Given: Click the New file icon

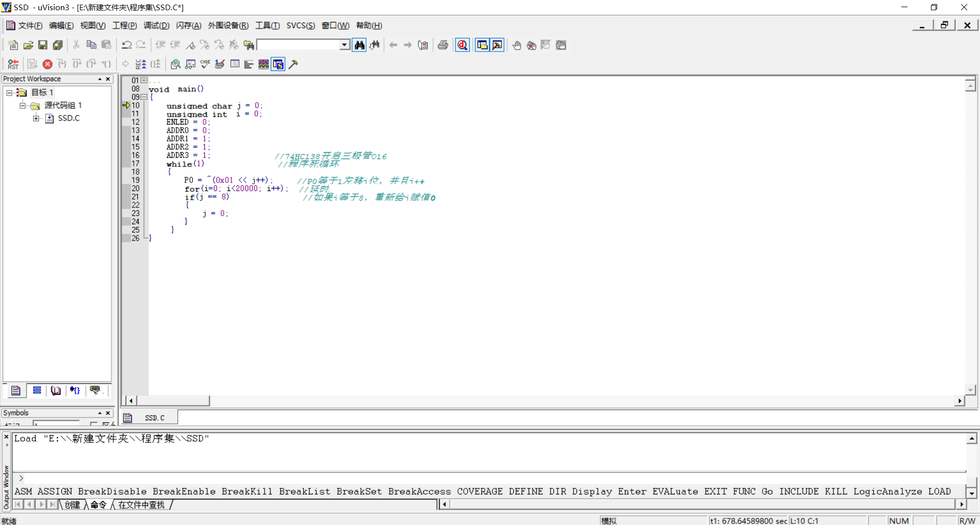Looking at the screenshot, I should coord(13,45).
